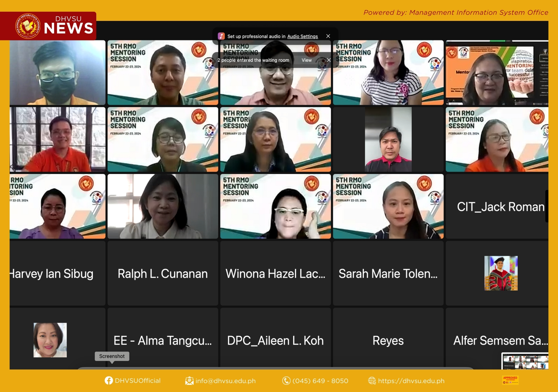Image resolution: width=558 pixels, height=392 pixels.
Task: Open the https://dhvsu.edu.ph link
Action: 411,381
